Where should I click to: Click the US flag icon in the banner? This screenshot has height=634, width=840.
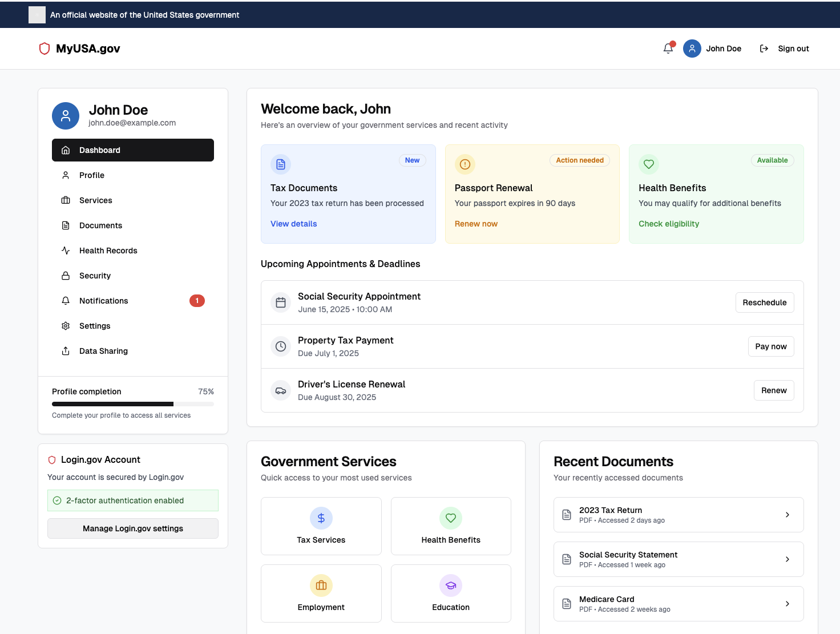[37, 15]
